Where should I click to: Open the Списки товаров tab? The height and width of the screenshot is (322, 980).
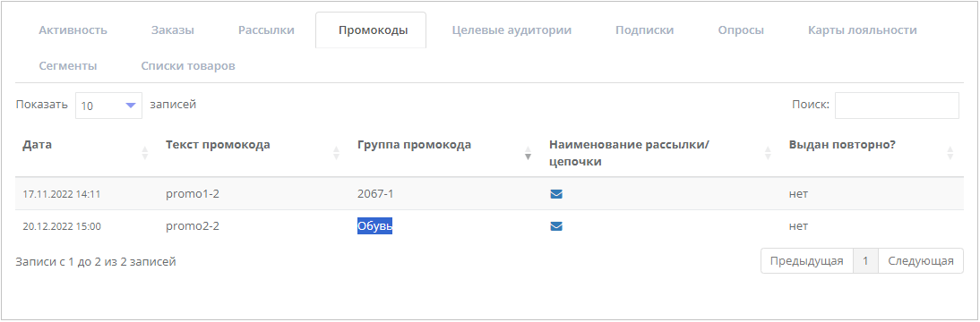[188, 65]
